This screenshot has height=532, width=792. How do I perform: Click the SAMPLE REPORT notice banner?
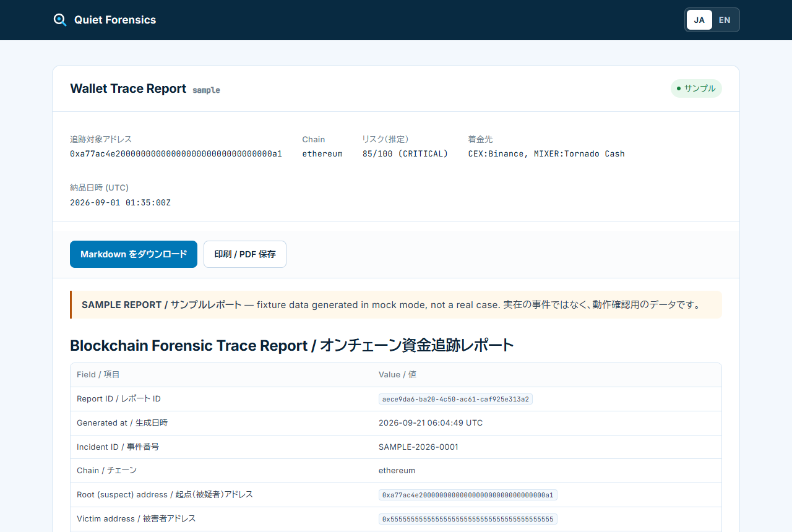coord(396,305)
